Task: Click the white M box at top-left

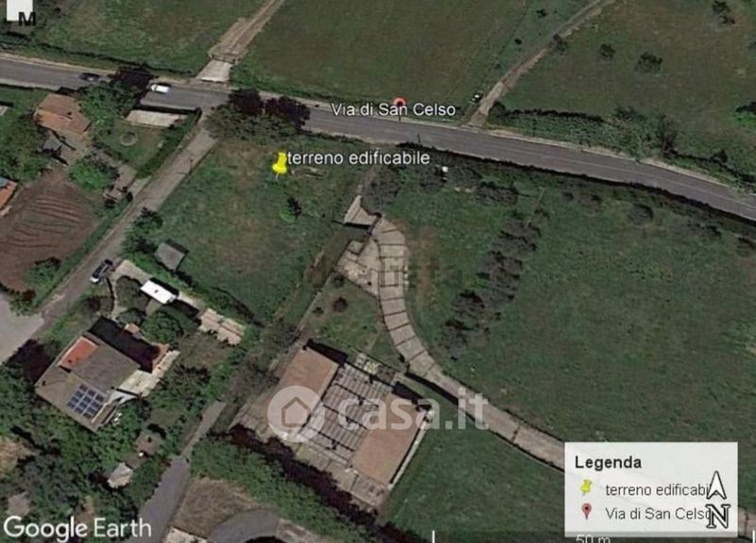Action: (x=20, y=11)
